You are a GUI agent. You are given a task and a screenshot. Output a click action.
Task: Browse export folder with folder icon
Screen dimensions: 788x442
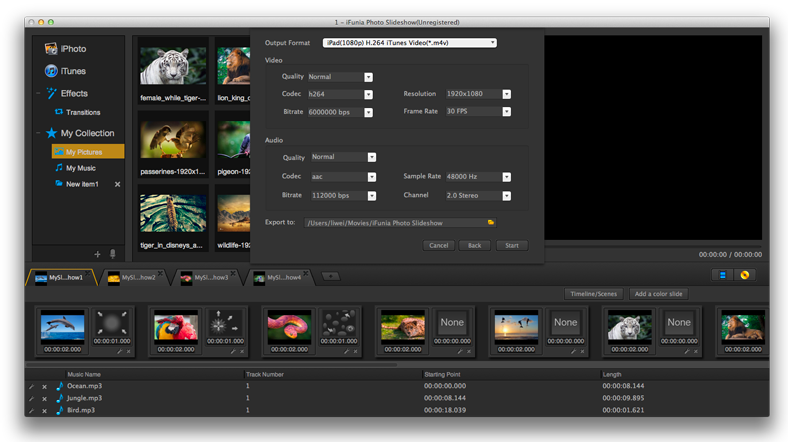pos(491,222)
